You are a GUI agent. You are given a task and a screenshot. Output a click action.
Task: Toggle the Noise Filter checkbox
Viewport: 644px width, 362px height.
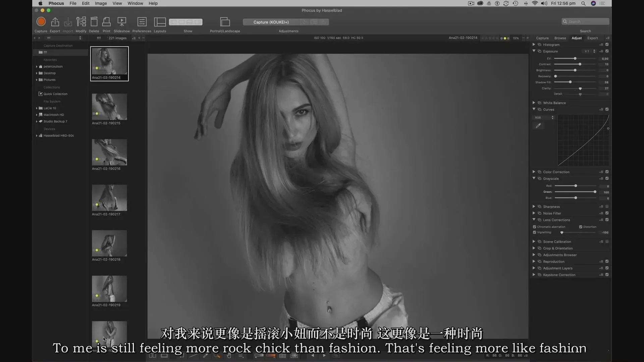[x=607, y=213]
